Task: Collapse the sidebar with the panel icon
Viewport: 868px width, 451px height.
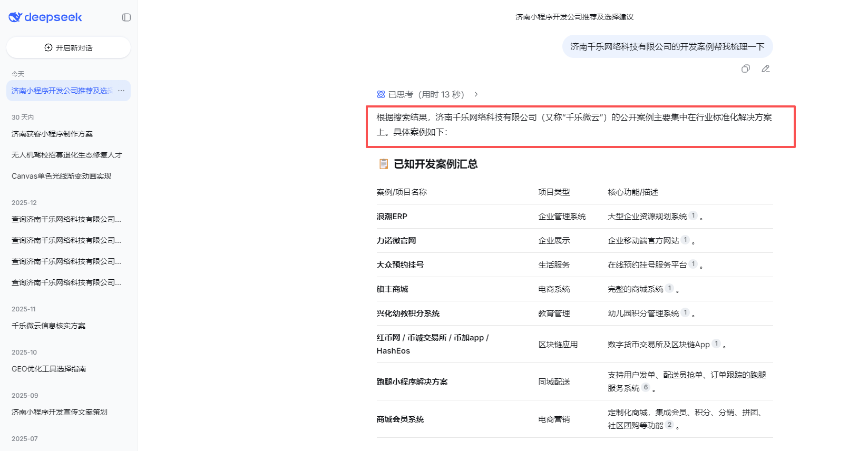Action: click(126, 17)
